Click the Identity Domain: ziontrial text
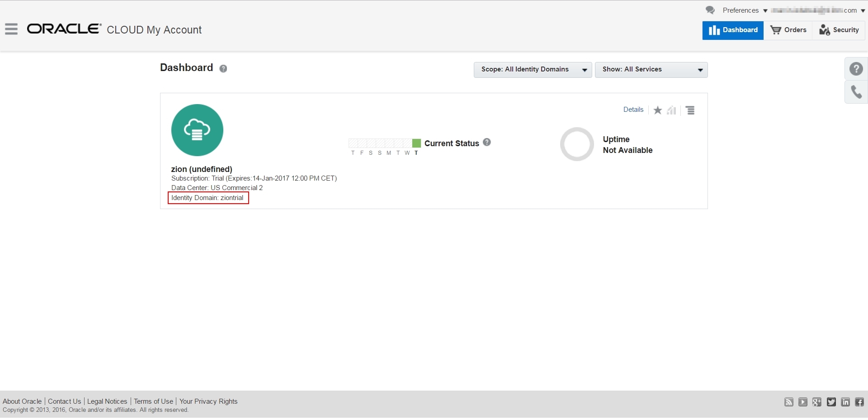Screen dimensions: 868x420 coord(208,198)
